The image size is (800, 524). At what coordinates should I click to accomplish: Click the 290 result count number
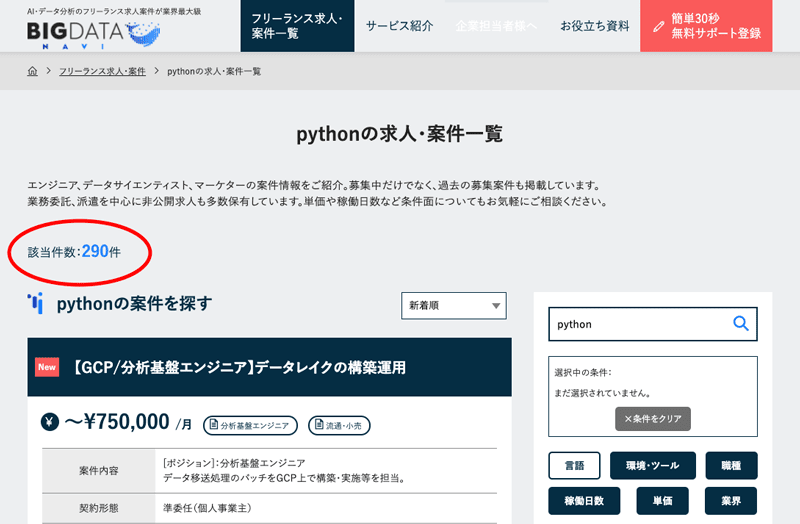coord(95,251)
